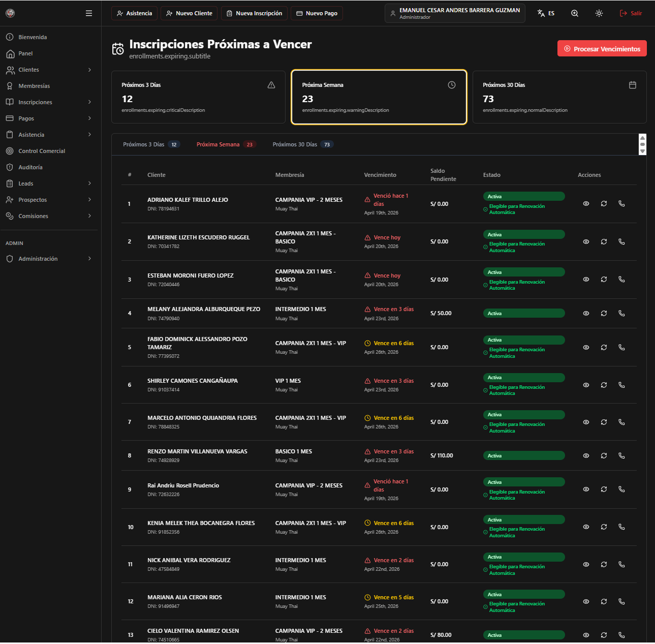Expand the Administración sidebar menu
The height and width of the screenshot is (644, 655).
(49, 259)
